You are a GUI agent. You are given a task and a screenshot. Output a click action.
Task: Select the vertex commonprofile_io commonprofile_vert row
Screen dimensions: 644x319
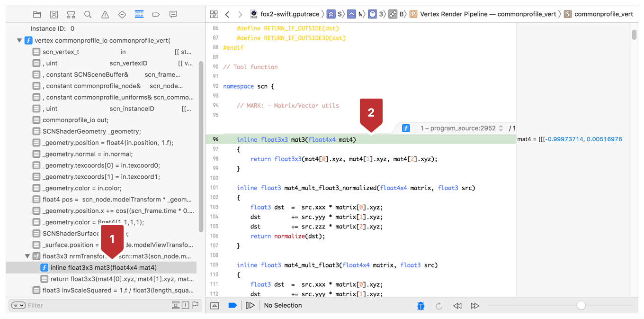pos(102,40)
